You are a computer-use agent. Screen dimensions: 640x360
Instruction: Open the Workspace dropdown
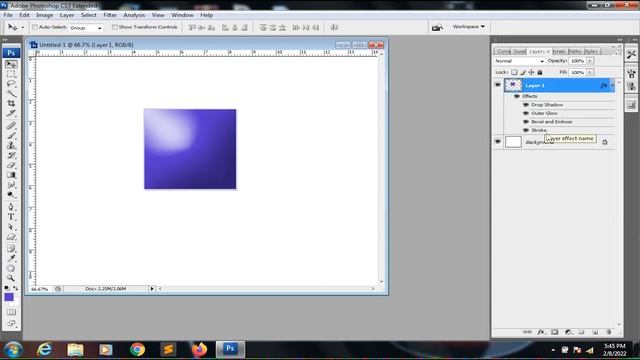click(468, 27)
